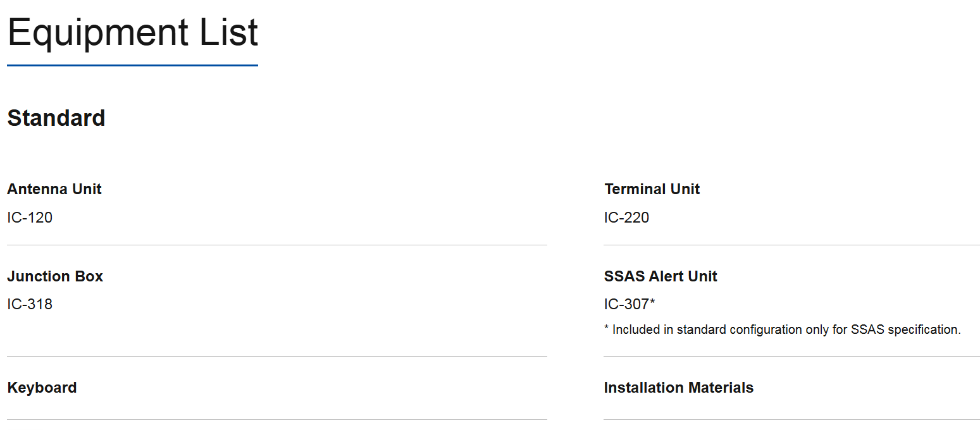Click the IC-307* model number
The width and height of the screenshot is (980, 430).
click(x=630, y=304)
